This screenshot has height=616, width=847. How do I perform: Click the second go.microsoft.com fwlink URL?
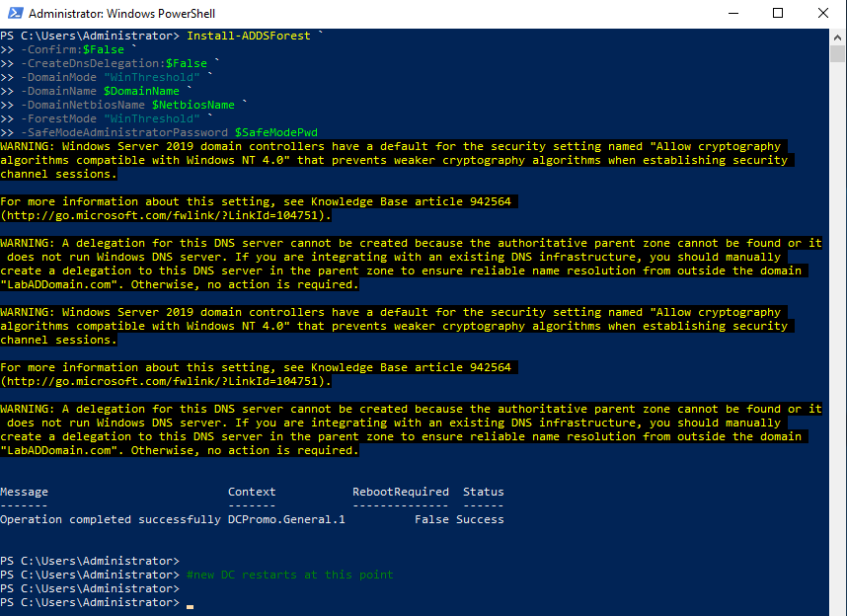pyautogui.click(x=165, y=381)
